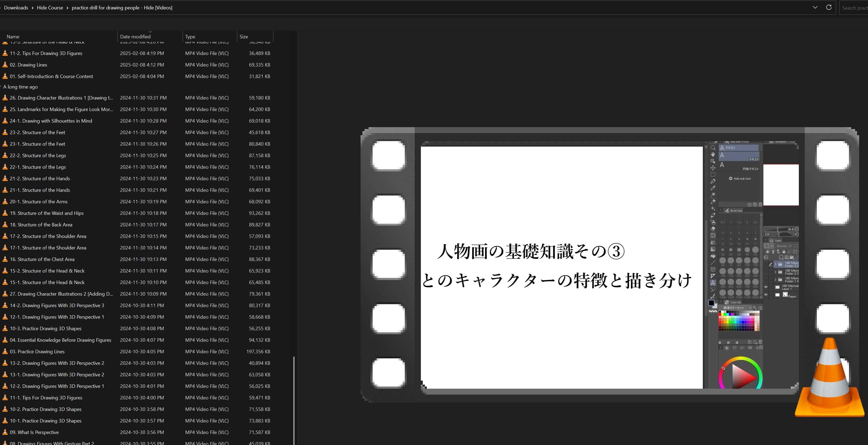868x445 pixels.
Task: Sort files by the Date modified column
Action: (135, 36)
